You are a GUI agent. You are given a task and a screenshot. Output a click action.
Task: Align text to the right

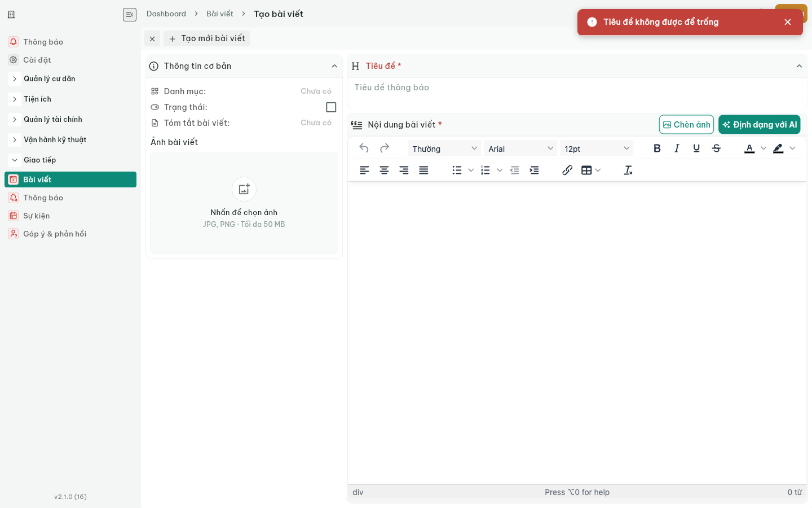click(x=404, y=170)
